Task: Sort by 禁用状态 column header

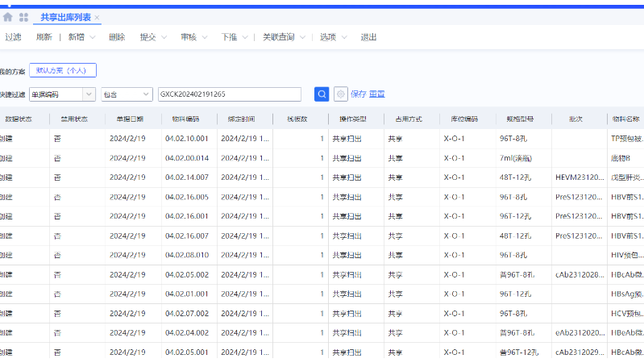Action: pyautogui.click(x=74, y=119)
